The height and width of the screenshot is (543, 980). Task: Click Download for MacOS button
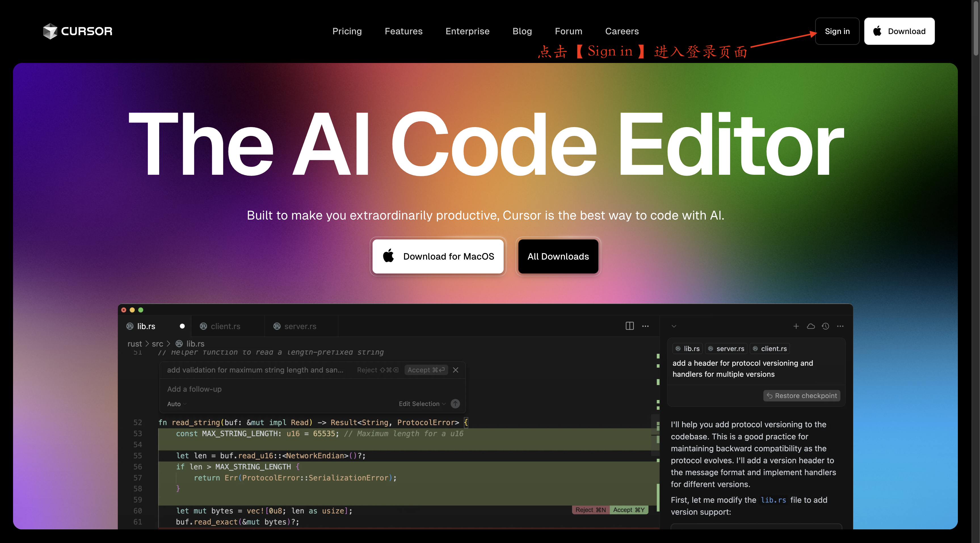[x=438, y=256]
